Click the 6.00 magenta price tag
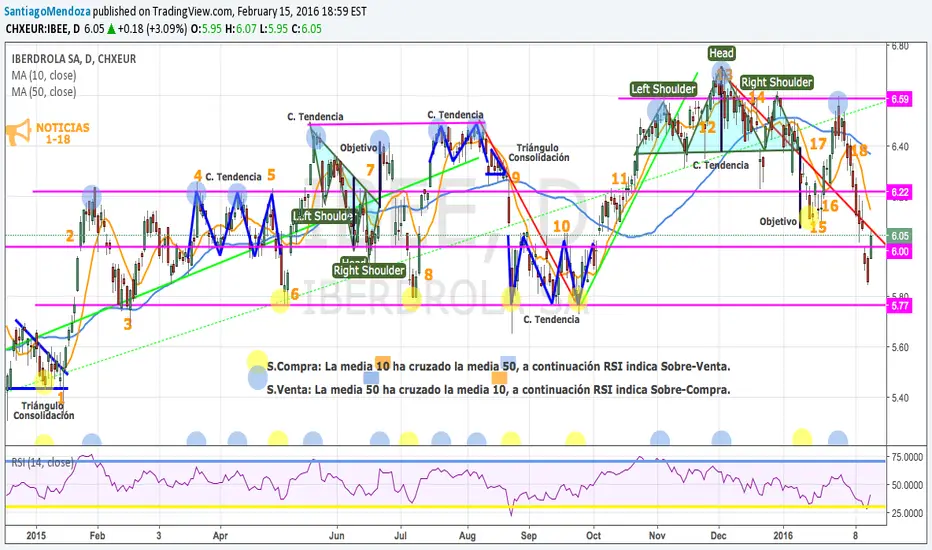Screen dimensions: 932x550 [x=899, y=251]
